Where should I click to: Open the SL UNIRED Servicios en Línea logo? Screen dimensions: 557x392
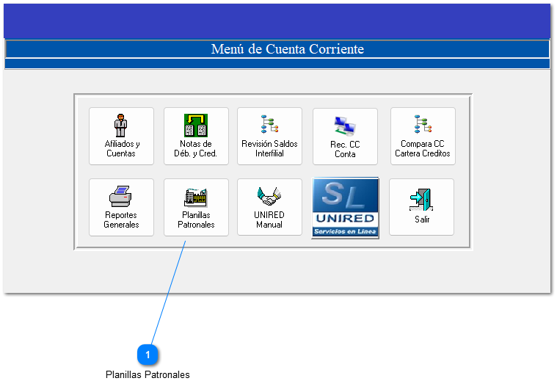point(345,208)
